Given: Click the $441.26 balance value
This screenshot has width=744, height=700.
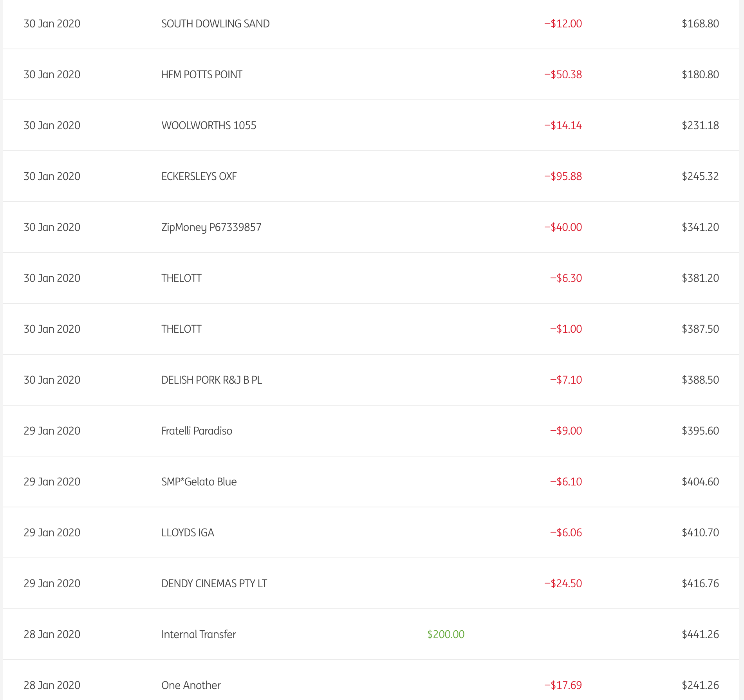Looking at the screenshot, I should coord(700,634).
